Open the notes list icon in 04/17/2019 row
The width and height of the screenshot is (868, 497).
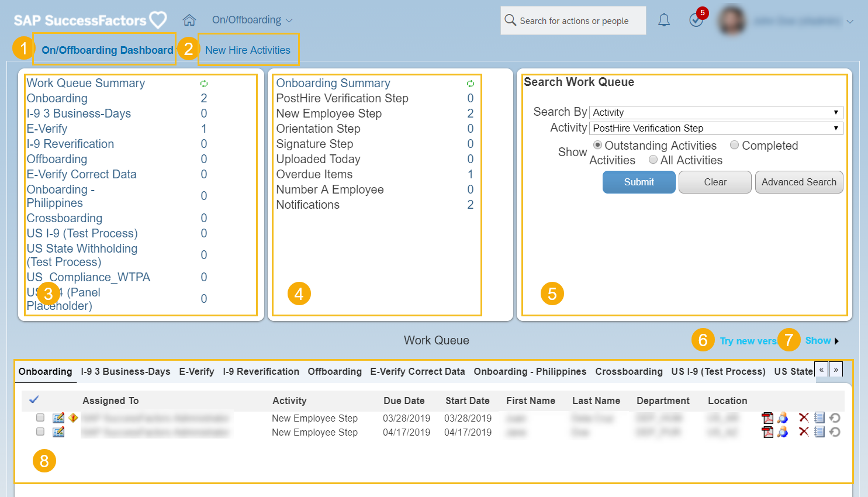click(x=819, y=432)
